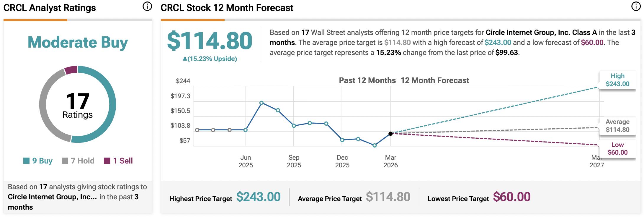Expand the Low $60.00 forecast label
644x217 pixels.
point(617,148)
